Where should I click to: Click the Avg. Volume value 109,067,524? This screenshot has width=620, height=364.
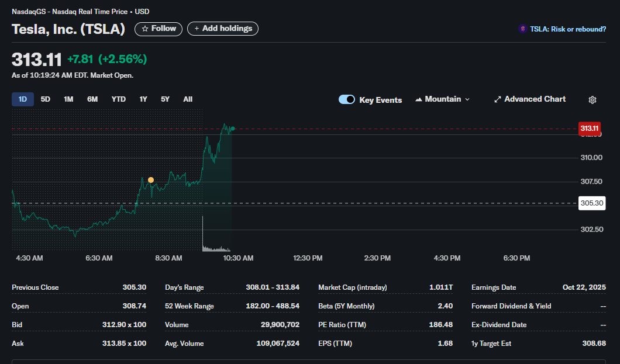(278, 344)
